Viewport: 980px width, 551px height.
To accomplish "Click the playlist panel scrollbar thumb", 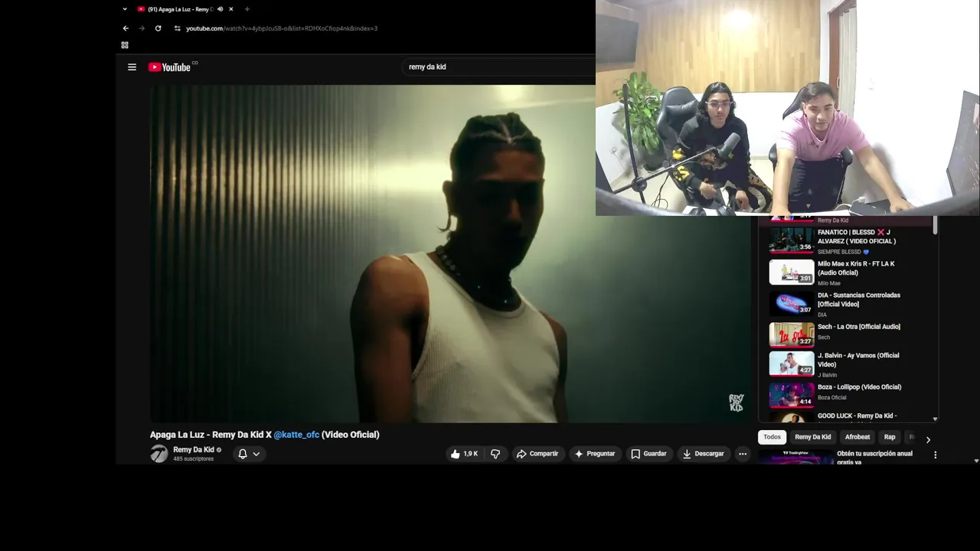I will 935,225.
